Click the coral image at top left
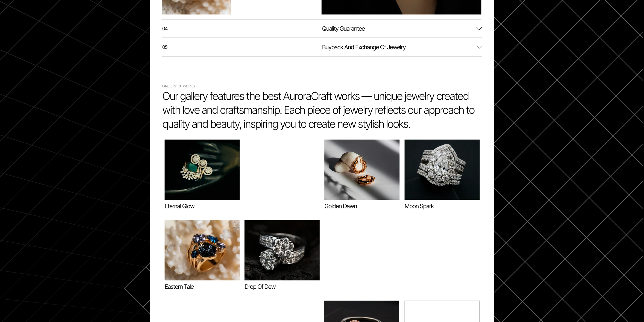644x322 pixels. (x=196, y=7)
